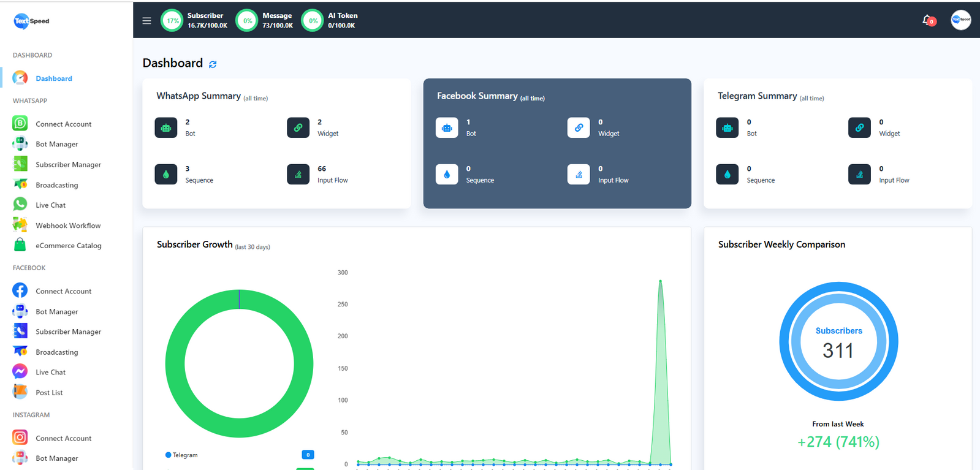
Task: Click the Subscriber usage progress circle
Action: point(172,21)
